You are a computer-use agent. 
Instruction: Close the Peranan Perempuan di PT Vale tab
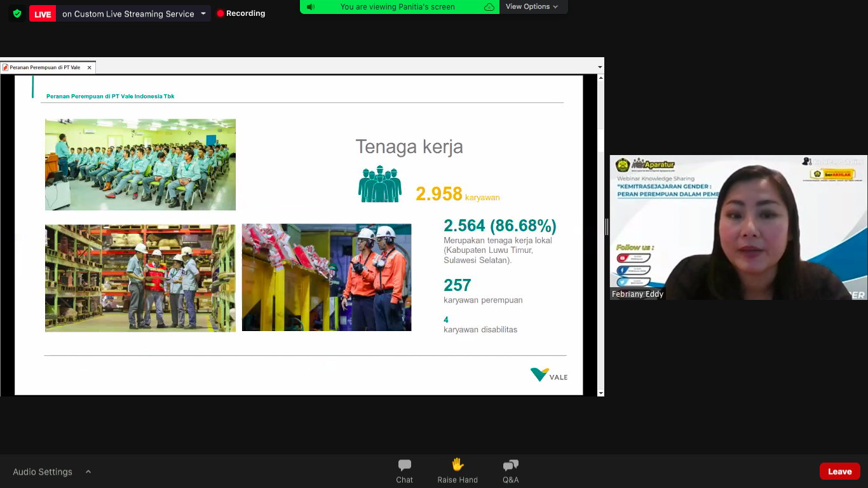[90, 67]
